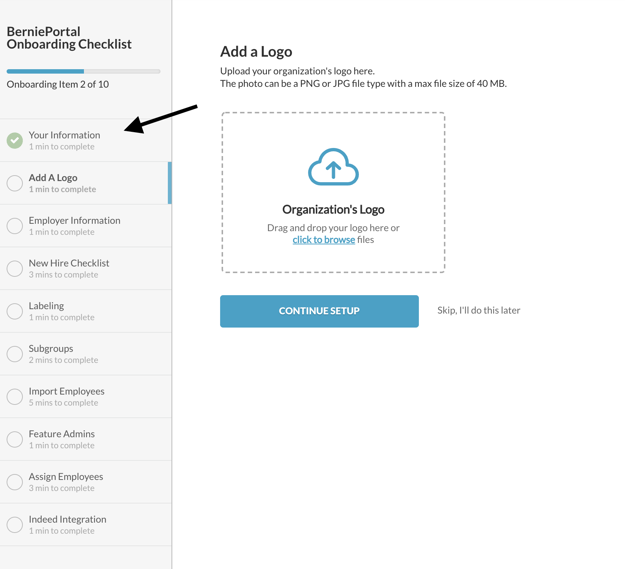Click the circle next to Employer Information
The height and width of the screenshot is (569, 625).
pyautogui.click(x=15, y=226)
